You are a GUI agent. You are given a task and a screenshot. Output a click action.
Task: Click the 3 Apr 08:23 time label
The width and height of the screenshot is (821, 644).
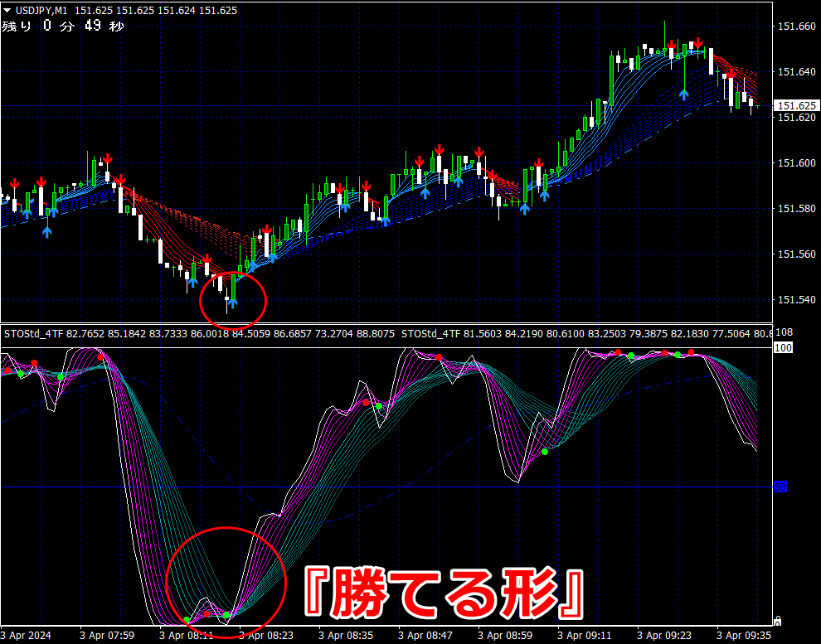[x=266, y=636]
